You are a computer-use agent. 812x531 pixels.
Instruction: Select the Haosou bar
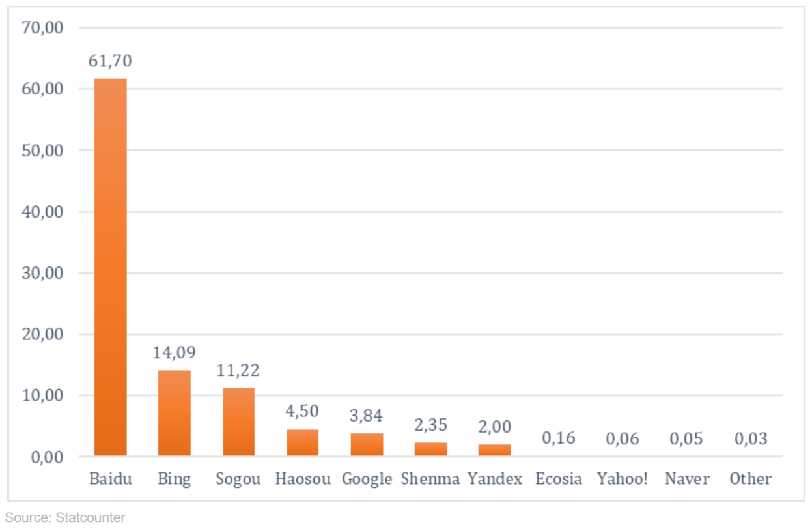coord(303,442)
